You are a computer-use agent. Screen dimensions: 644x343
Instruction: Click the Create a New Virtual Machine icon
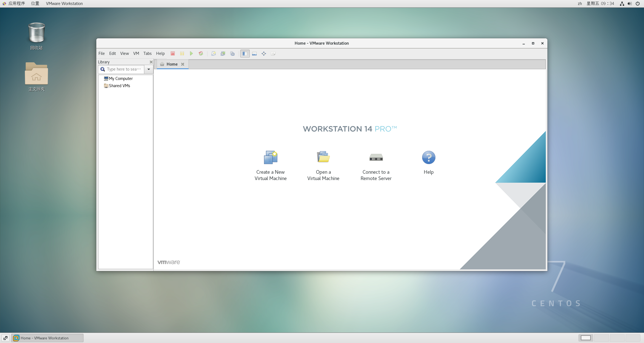pos(271,157)
